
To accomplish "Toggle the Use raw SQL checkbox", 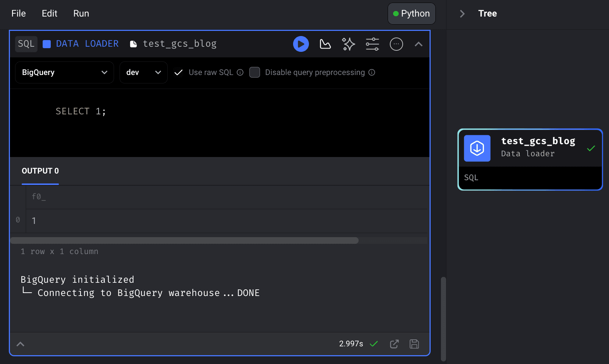I will coord(178,72).
